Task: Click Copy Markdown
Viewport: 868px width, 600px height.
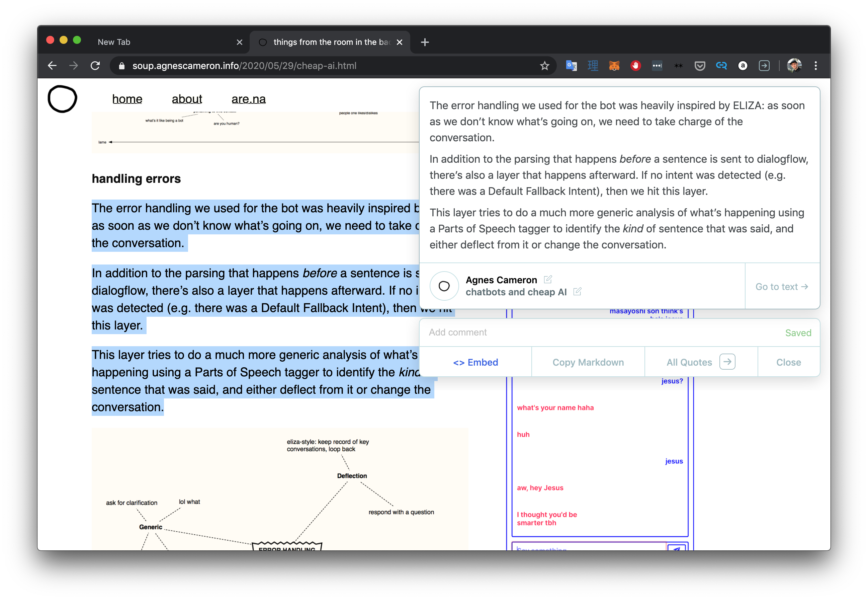Action: (x=588, y=362)
